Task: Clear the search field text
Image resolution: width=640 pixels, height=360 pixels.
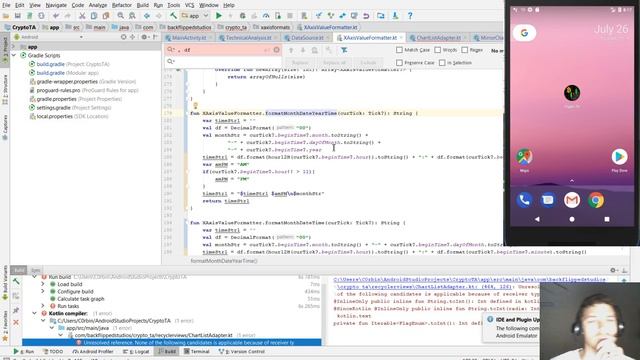Action: coord(276,50)
